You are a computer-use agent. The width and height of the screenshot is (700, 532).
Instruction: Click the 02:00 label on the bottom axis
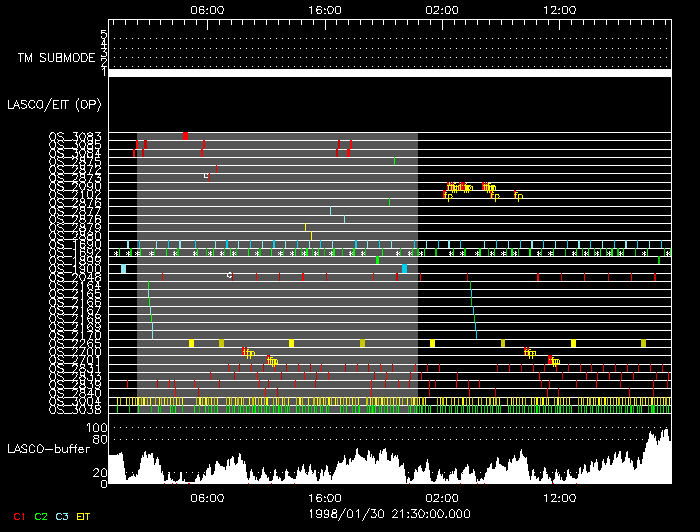point(441,497)
